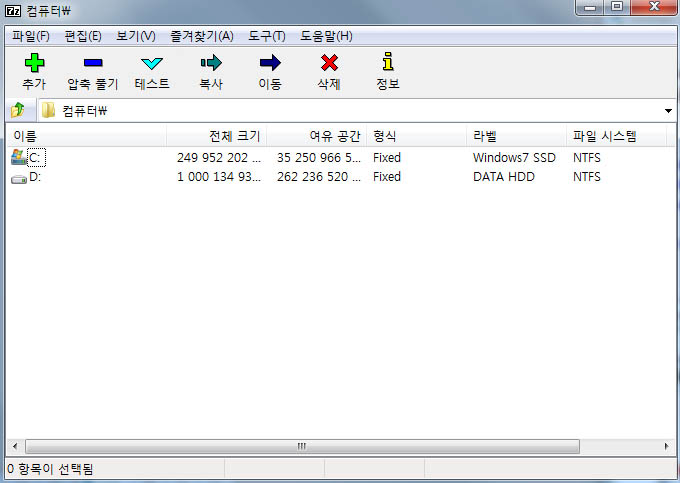Image resolution: width=680 pixels, height=483 pixels.
Task: Sort by 형식 column header
Action: coord(417,136)
